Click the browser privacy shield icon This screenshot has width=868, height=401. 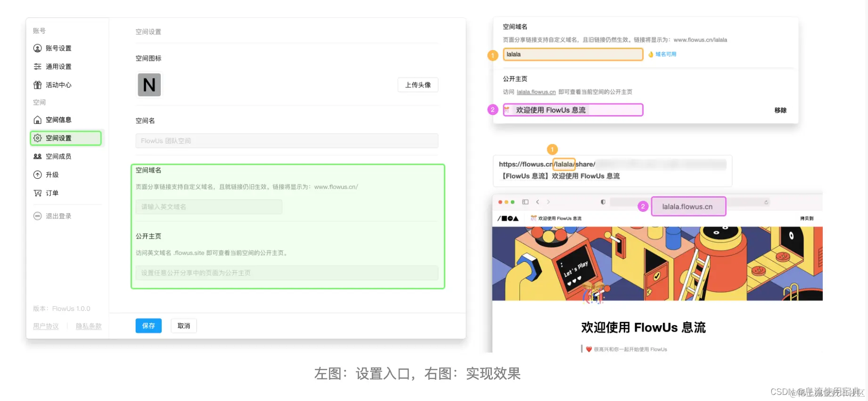pyautogui.click(x=603, y=202)
